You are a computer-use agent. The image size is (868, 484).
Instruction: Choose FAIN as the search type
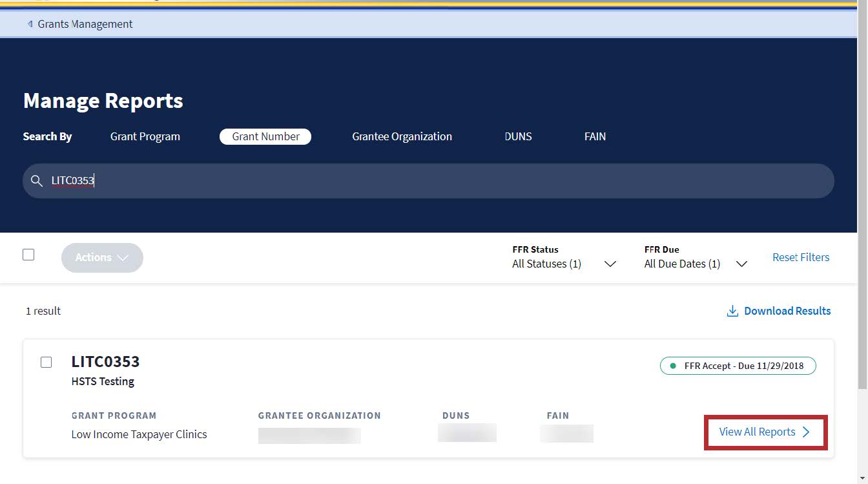(x=595, y=136)
